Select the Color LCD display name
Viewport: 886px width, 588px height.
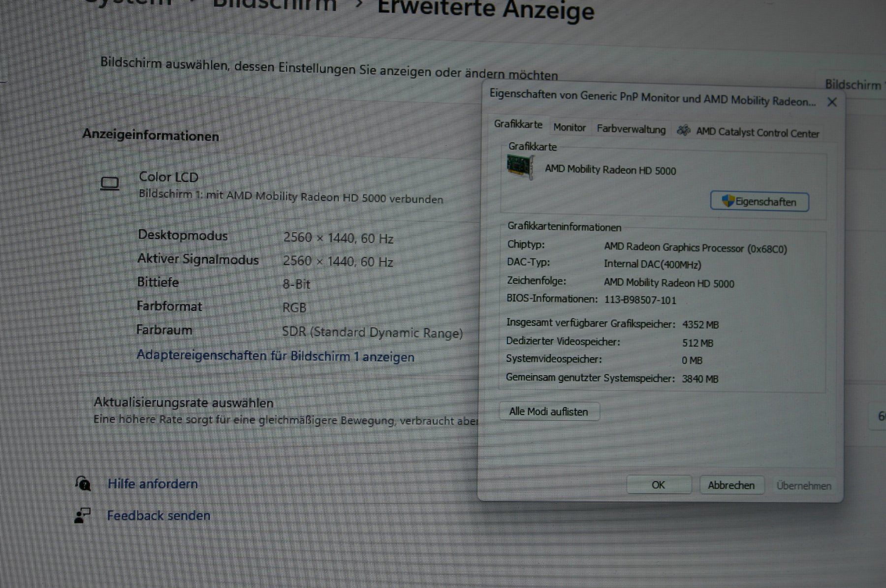(x=168, y=177)
